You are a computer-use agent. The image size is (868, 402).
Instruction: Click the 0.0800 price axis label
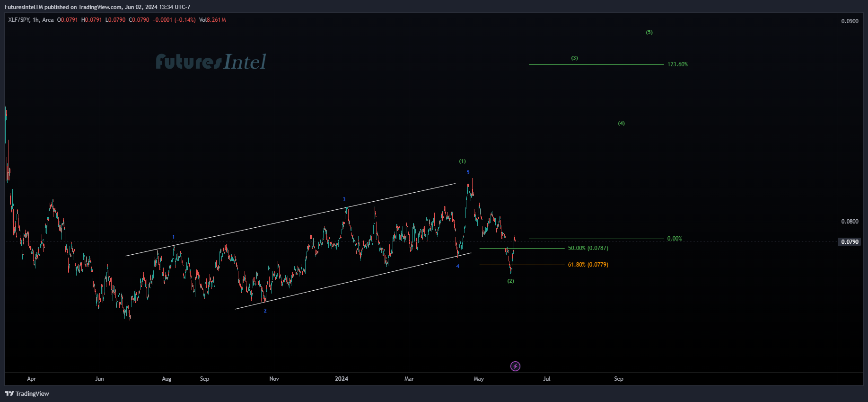850,222
